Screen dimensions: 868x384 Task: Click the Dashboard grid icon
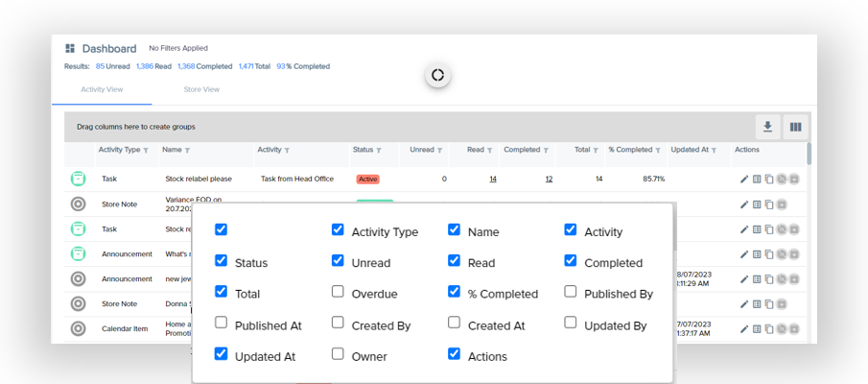pos(70,48)
